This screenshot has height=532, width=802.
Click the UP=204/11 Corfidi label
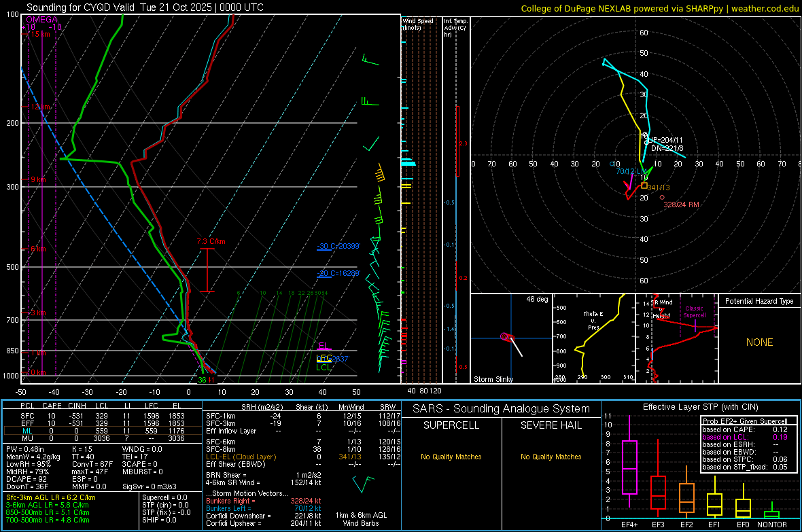(x=665, y=140)
